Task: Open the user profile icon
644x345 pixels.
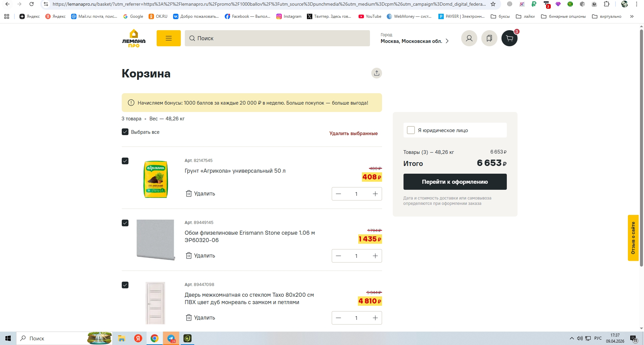Action: pos(469,38)
